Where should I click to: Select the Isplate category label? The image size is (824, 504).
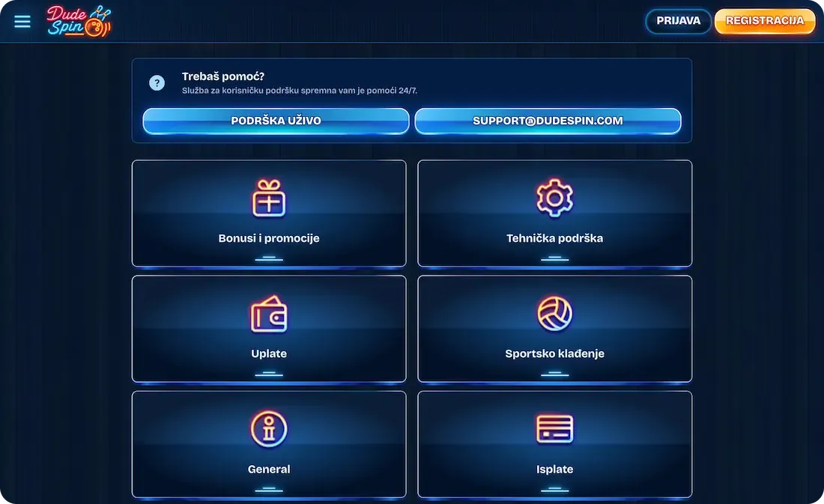554,470
